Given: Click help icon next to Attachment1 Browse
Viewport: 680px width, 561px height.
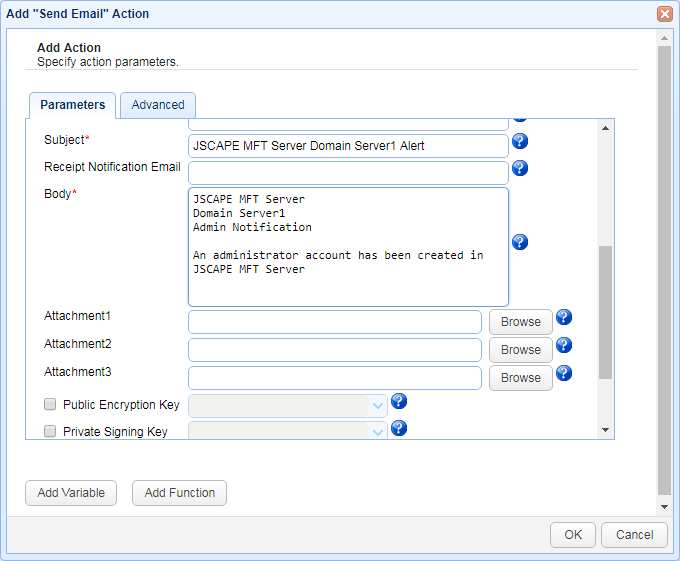Looking at the screenshot, I should (564, 317).
